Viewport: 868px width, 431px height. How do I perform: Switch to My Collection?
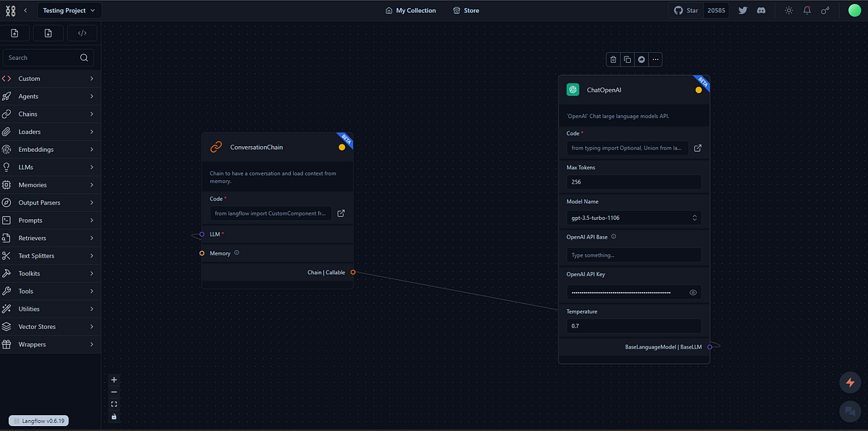(411, 10)
